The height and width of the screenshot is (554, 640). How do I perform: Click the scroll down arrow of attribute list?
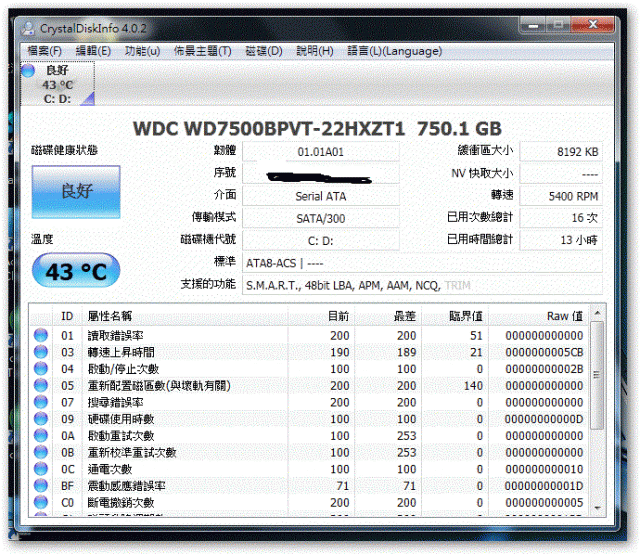[597, 508]
